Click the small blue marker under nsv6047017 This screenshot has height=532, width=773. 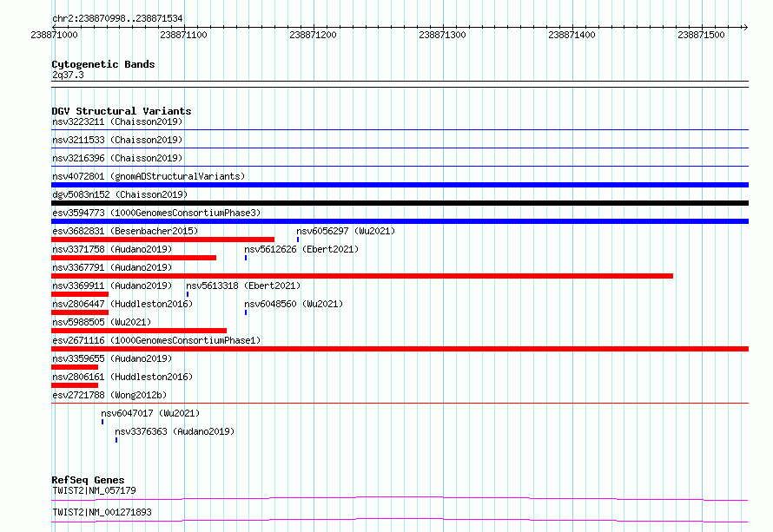coord(102,422)
